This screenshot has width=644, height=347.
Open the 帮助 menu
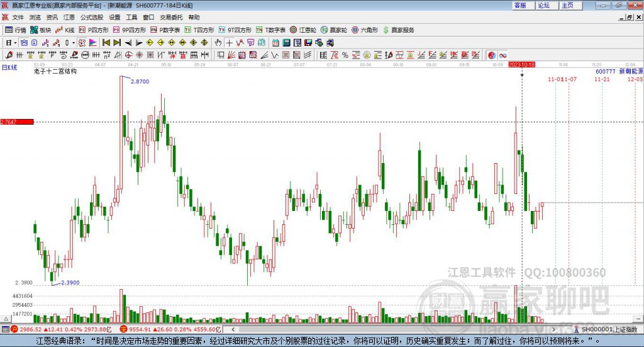pos(194,17)
